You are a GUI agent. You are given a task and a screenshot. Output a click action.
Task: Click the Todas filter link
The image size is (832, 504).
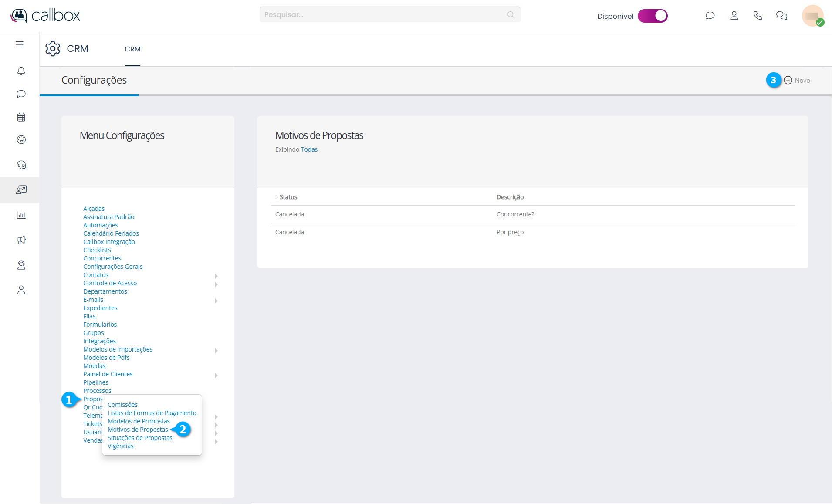[309, 149]
